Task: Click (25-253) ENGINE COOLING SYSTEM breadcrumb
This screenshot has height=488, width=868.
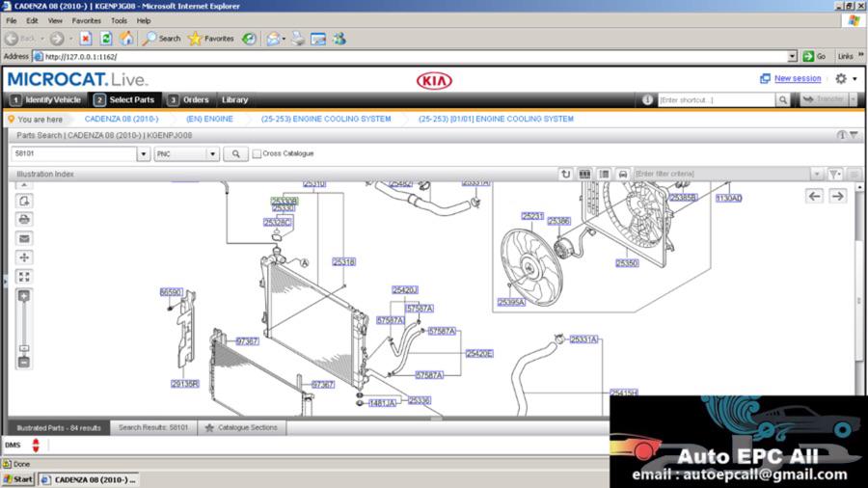Action: [x=326, y=119]
